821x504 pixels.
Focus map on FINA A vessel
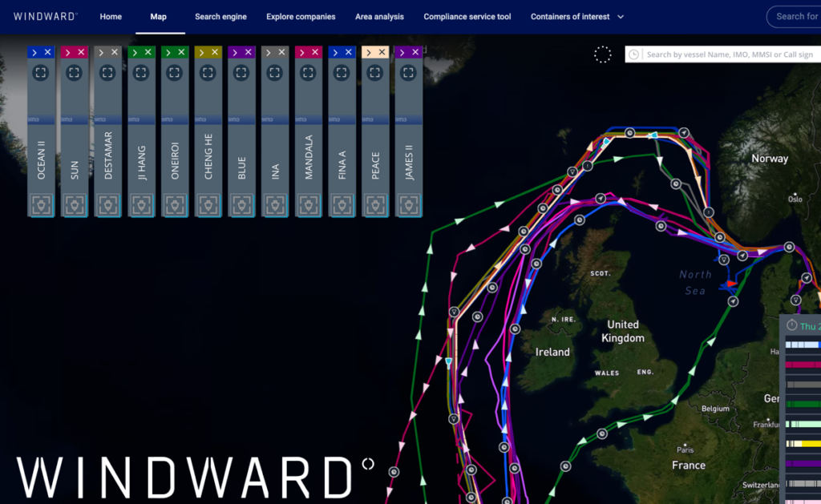(x=342, y=73)
